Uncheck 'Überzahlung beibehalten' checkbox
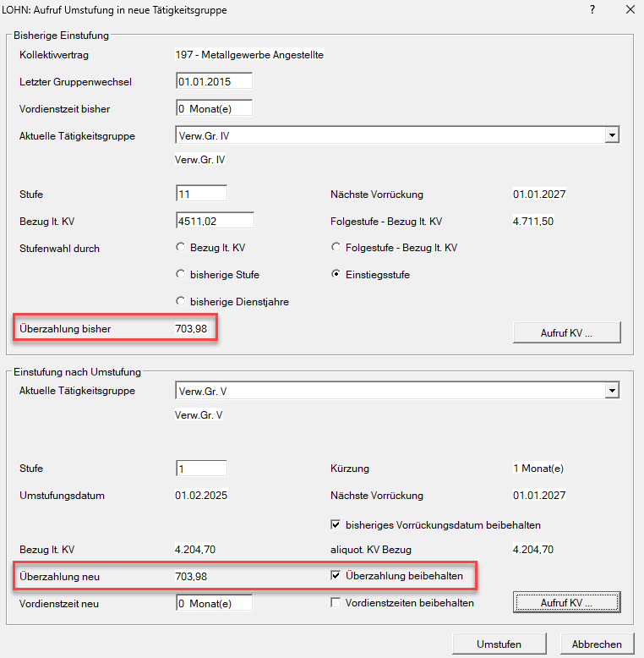644x658 pixels. [336, 576]
